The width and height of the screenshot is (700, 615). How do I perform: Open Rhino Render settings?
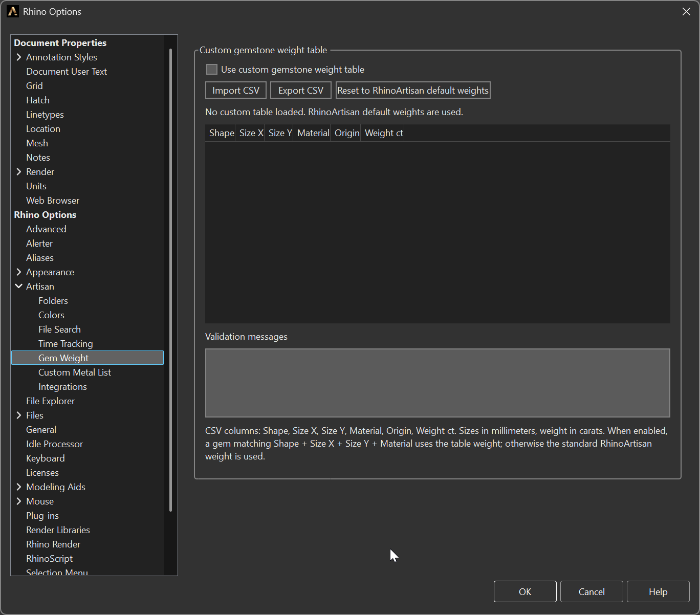click(53, 544)
